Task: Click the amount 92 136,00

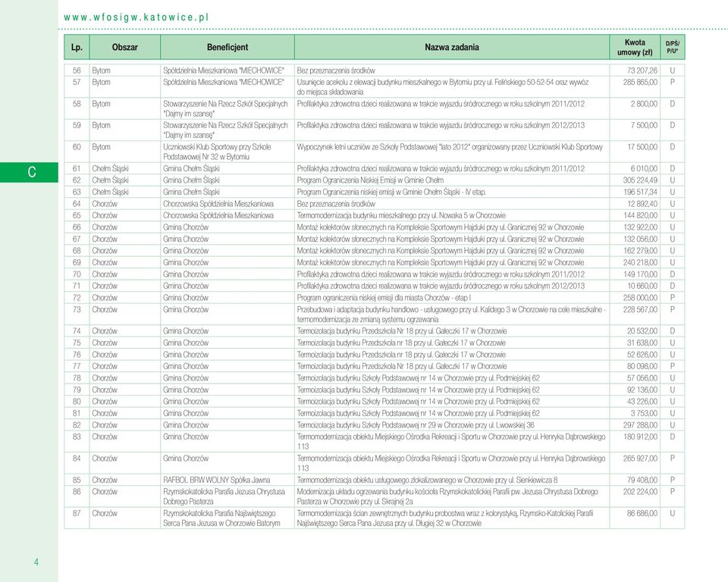Action: [x=642, y=390]
